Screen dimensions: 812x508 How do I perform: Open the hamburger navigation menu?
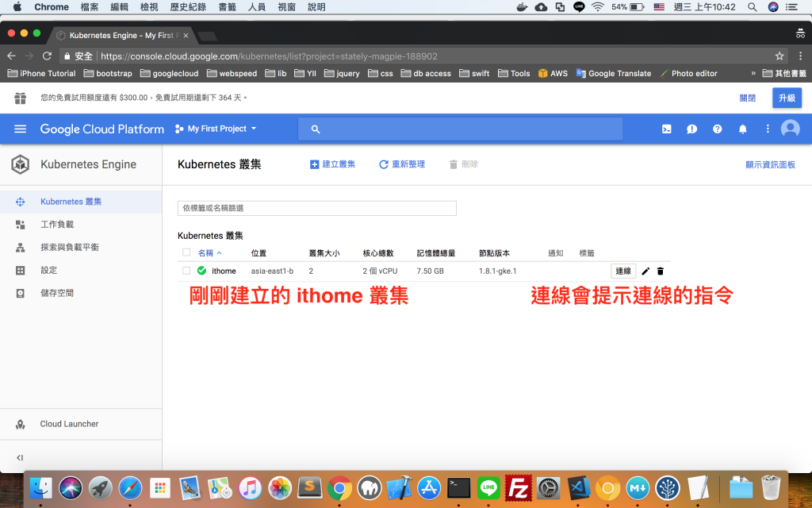pyautogui.click(x=20, y=129)
